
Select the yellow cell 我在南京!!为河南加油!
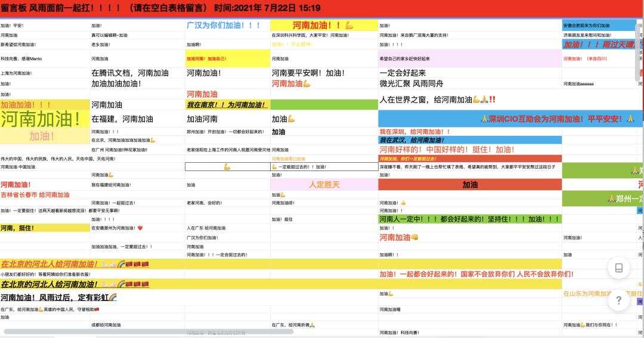pyautogui.click(x=228, y=105)
